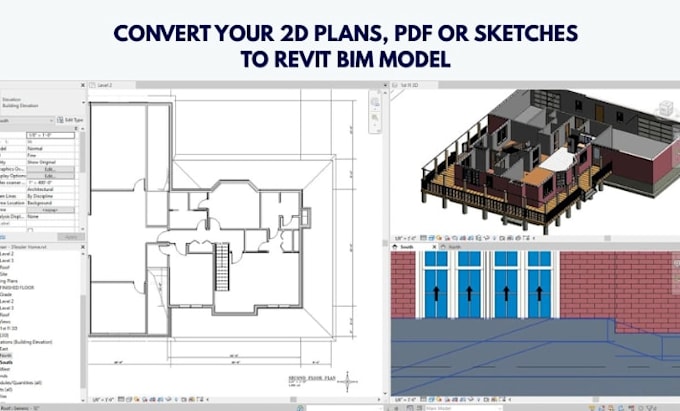Click the Edit Type button

coord(70,120)
